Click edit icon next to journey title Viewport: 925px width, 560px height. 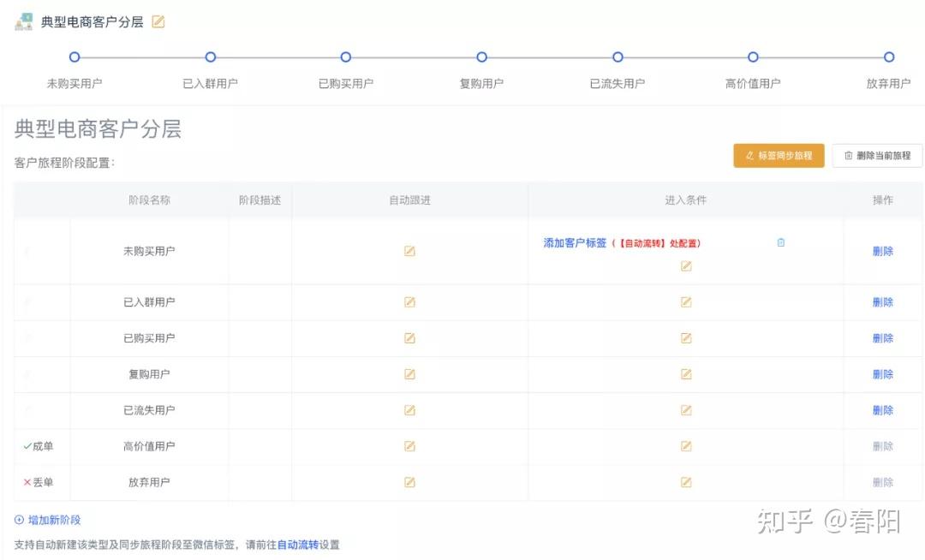[x=158, y=22]
